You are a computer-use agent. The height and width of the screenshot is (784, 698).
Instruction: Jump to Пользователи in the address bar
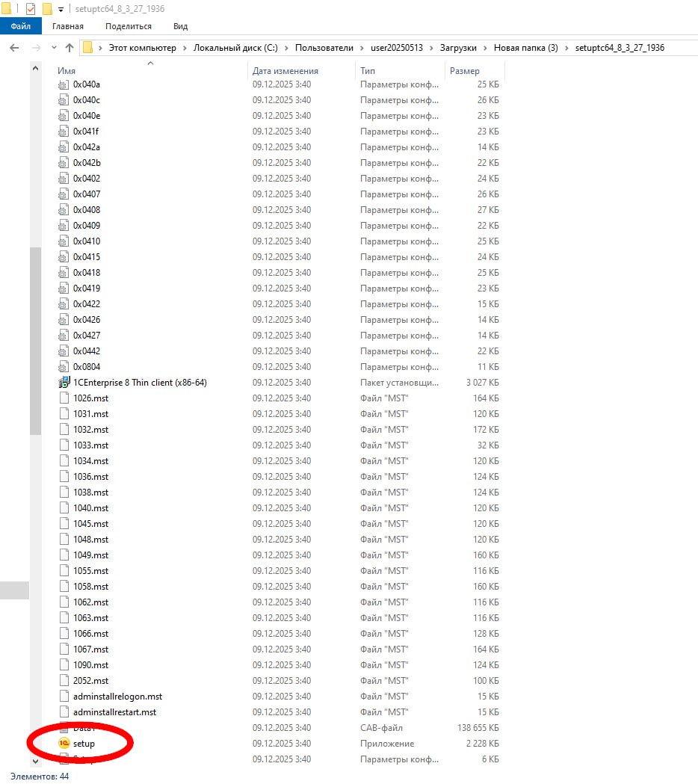click(324, 48)
